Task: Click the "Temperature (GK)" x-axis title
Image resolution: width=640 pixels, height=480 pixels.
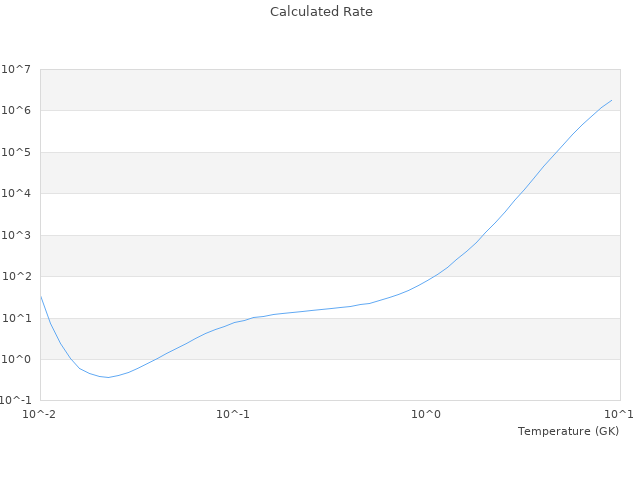Action: tap(568, 431)
